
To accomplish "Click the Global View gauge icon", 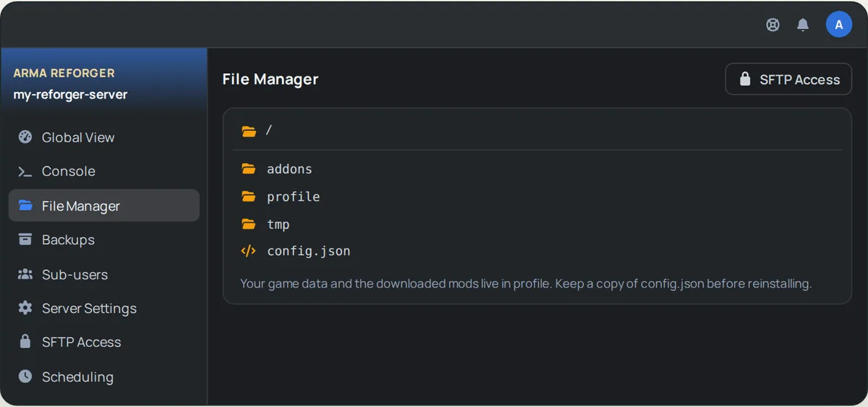I will coord(25,137).
